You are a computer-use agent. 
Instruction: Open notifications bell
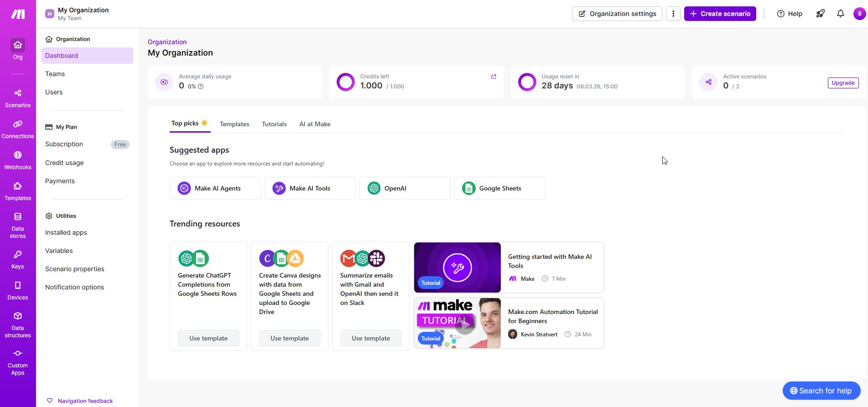coord(840,14)
